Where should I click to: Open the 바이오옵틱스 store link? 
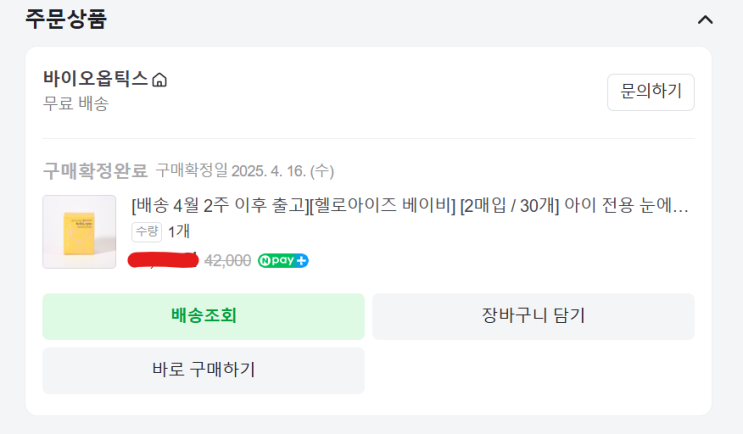(x=95, y=78)
